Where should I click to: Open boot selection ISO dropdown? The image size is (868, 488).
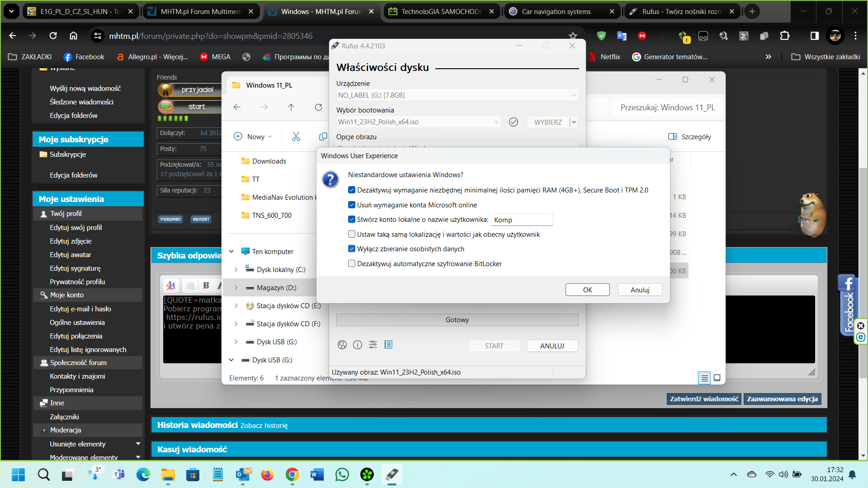point(419,122)
